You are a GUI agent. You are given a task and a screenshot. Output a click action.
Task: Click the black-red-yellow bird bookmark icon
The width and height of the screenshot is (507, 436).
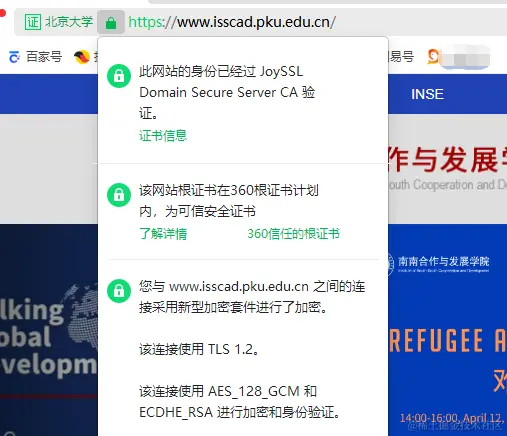coord(82,57)
